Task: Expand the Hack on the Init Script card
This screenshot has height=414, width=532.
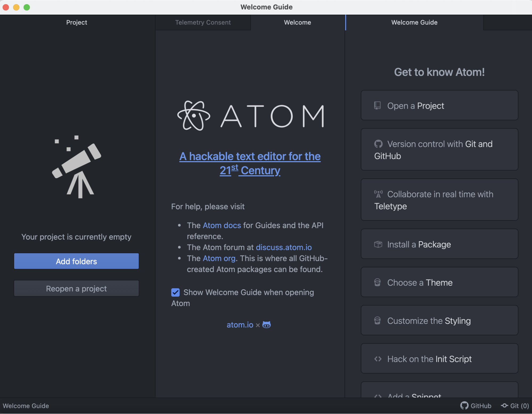Action: tap(439, 358)
